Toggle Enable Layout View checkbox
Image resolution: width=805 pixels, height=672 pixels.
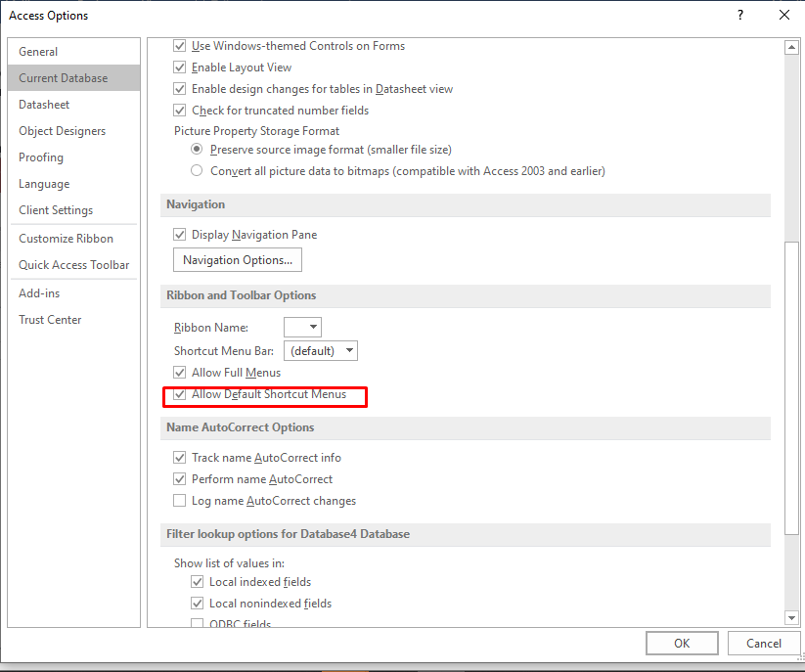pos(179,67)
